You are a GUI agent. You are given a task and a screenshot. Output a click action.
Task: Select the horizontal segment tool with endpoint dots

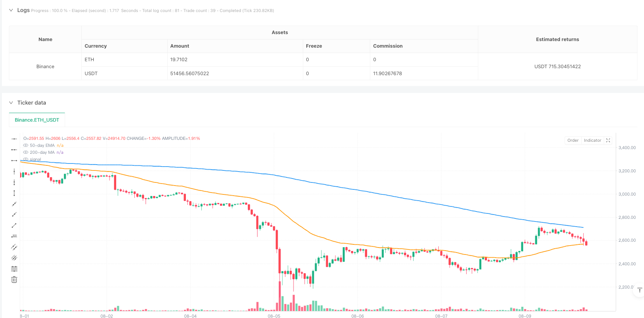tap(14, 160)
